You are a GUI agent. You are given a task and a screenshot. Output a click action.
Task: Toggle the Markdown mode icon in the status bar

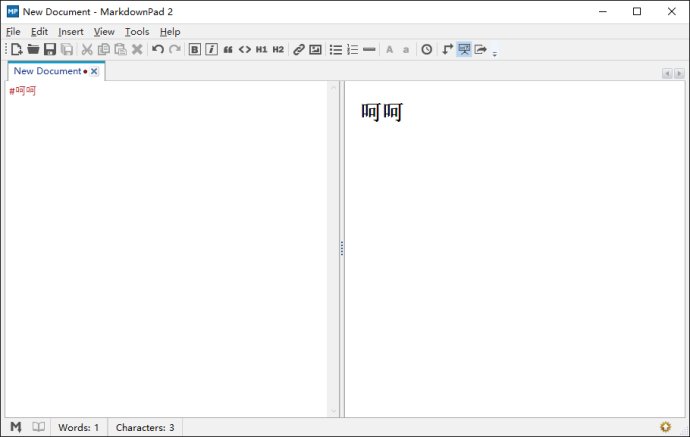pyautogui.click(x=17, y=427)
